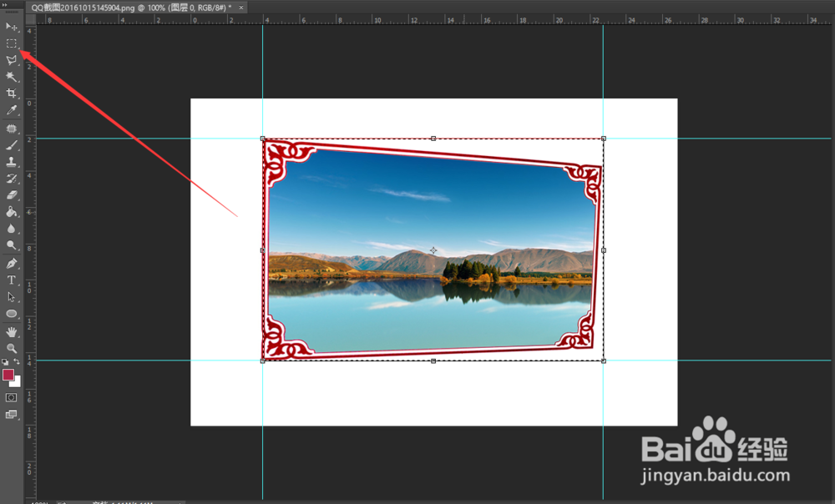Close the QQ截图20161015145904.png document tab
Image resolution: width=835 pixels, height=504 pixels.
241,8
